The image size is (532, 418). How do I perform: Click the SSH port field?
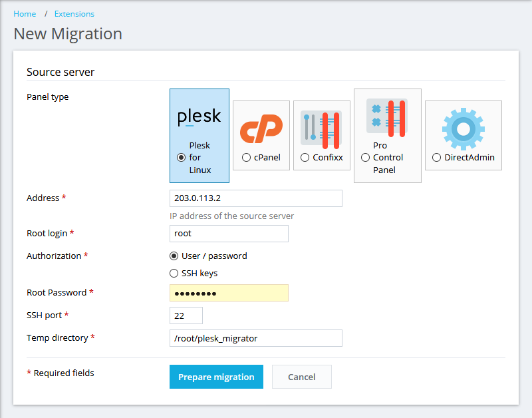pos(186,315)
